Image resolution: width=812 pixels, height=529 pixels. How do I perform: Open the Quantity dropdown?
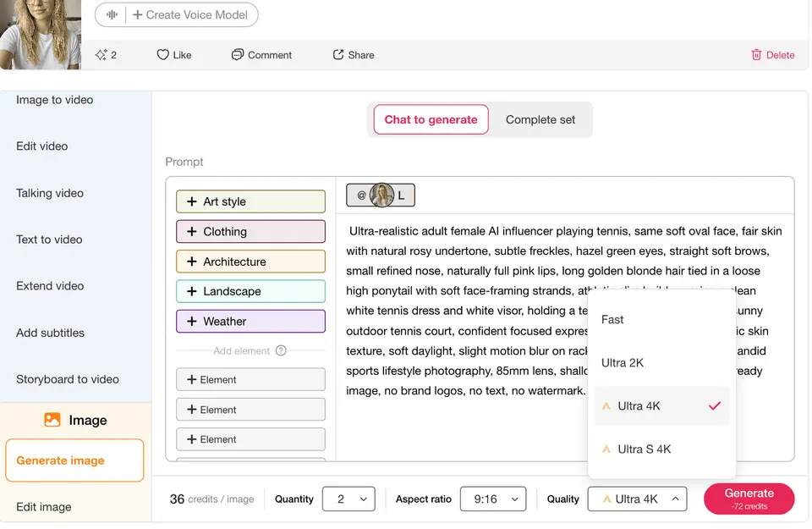click(x=348, y=499)
